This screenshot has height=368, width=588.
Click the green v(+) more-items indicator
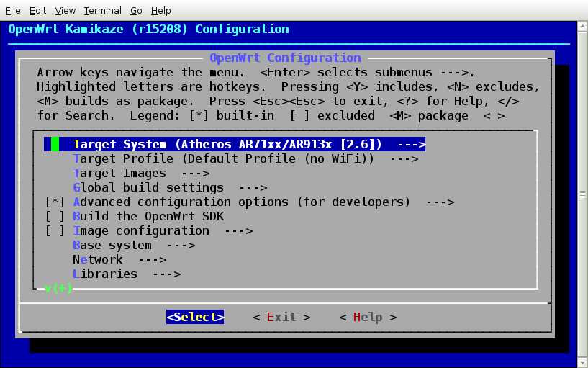(58, 288)
